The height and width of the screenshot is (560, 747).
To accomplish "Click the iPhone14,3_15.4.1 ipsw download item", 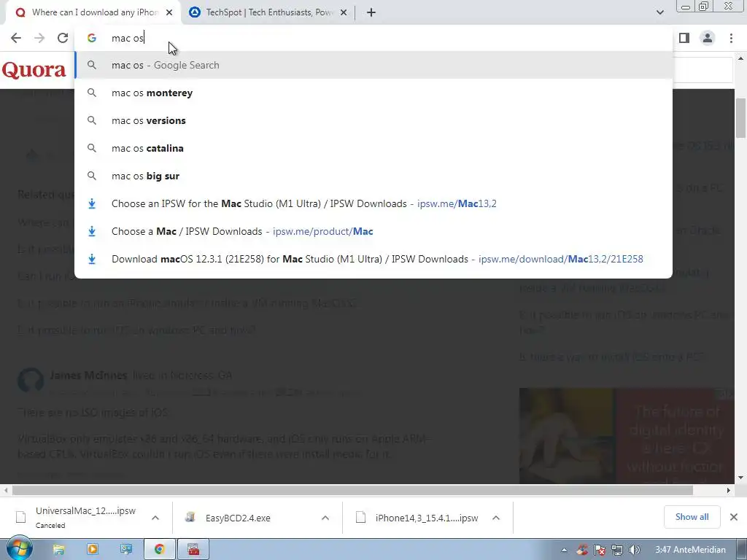I will 426,518.
